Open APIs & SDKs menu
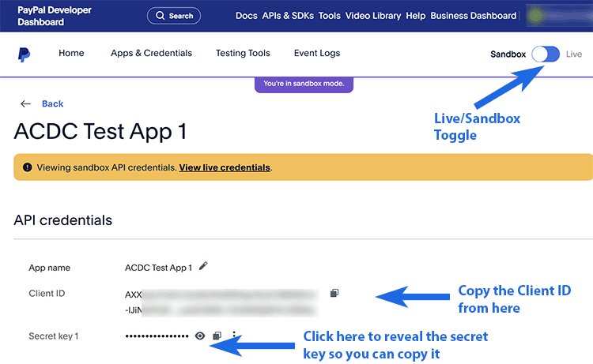The width and height of the screenshot is (593, 364). [x=288, y=16]
